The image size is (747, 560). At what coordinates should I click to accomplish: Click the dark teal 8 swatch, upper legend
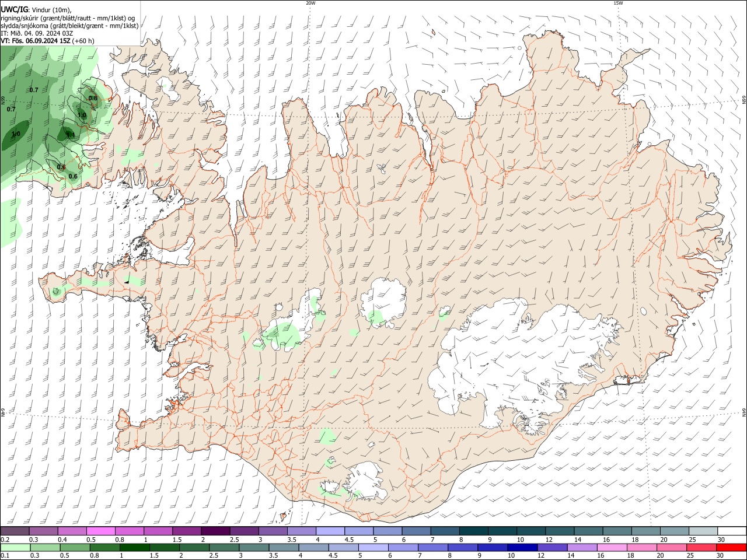[x=474, y=531]
